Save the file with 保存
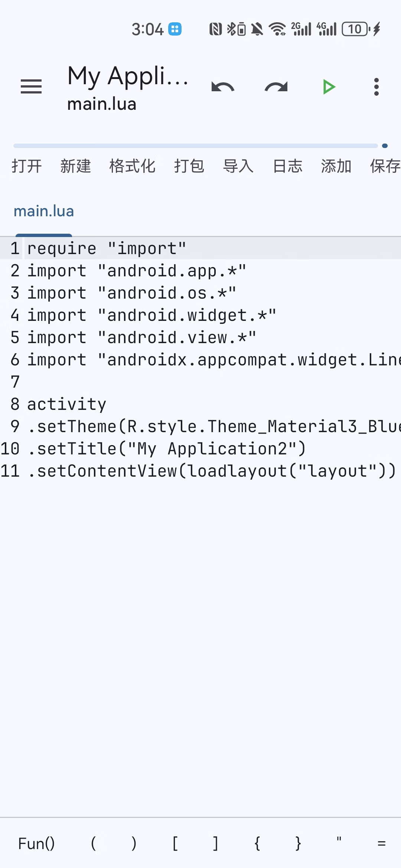Screen dimensions: 401x868 tap(385, 166)
